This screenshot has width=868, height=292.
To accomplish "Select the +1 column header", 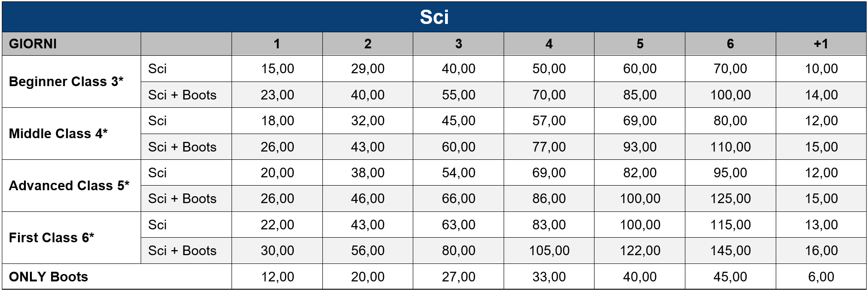I will coord(821,44).
